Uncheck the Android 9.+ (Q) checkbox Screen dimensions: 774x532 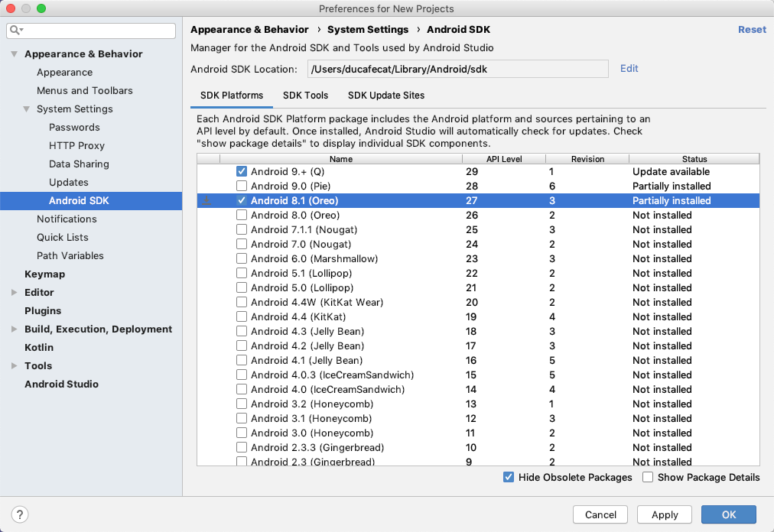tap(242, 172)
